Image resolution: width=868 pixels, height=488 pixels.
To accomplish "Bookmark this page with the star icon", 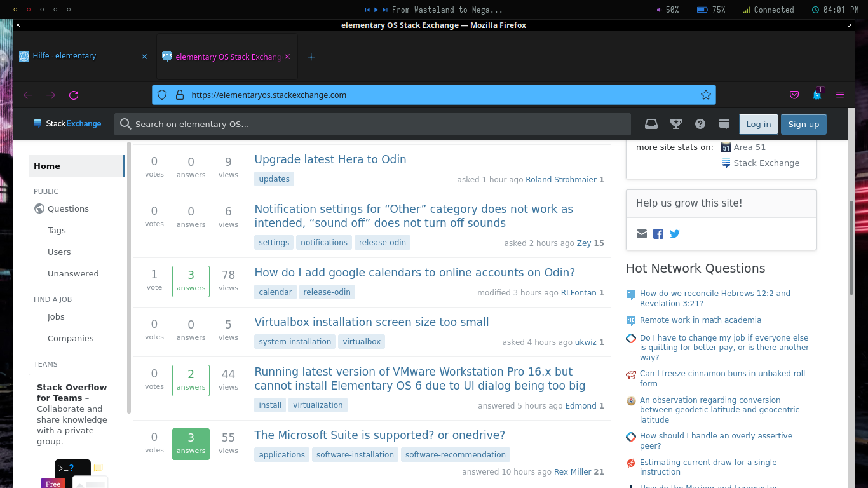I will pyautogui.click(x=705, y=95).
